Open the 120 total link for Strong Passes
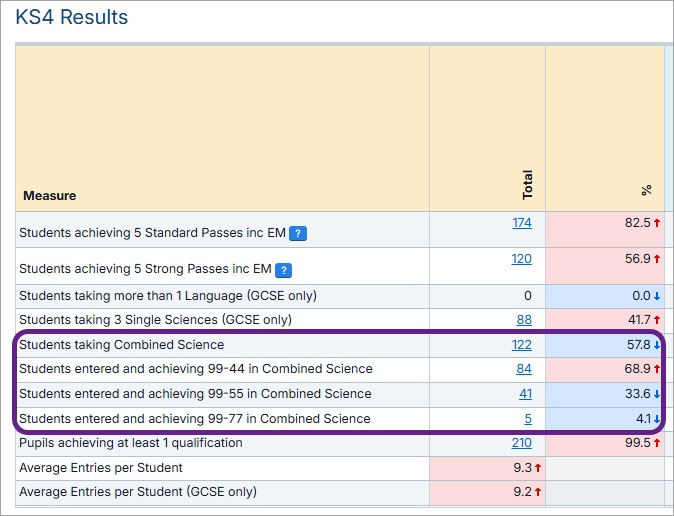The width and height of the screenshot is (674, 516). point(521,259)
